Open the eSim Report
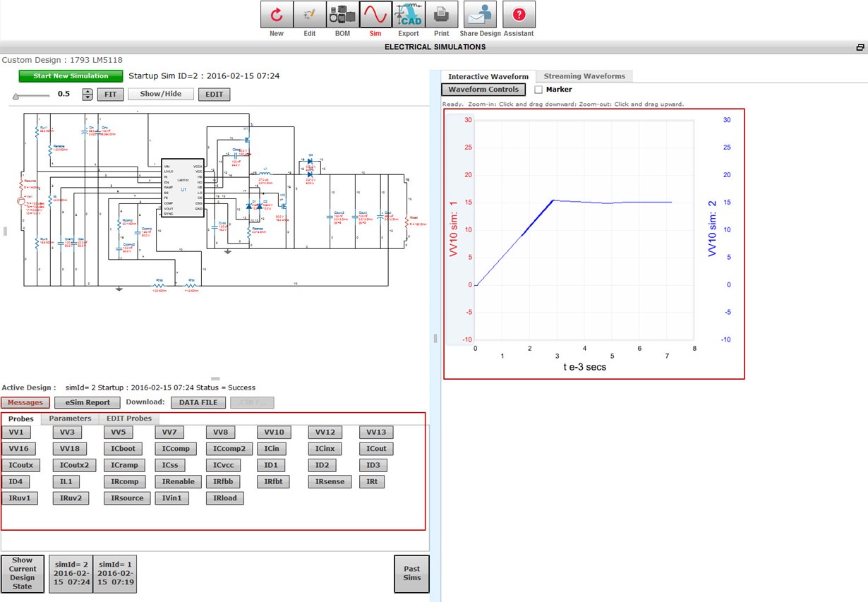Viewport: 868px width, 602px height. pyautogui.click(x=88, y=402)
